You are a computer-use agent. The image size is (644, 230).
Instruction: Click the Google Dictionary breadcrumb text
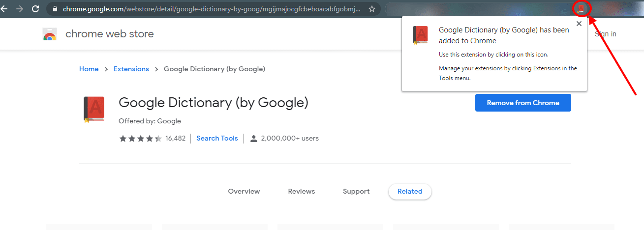pos(215,69)
